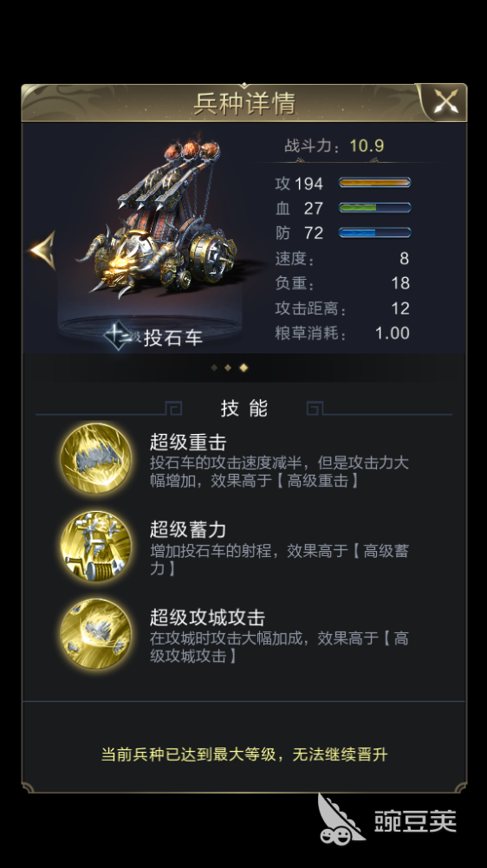487x868 pixels.
Task: Click the green health stat bar
Action: [374, 208]
